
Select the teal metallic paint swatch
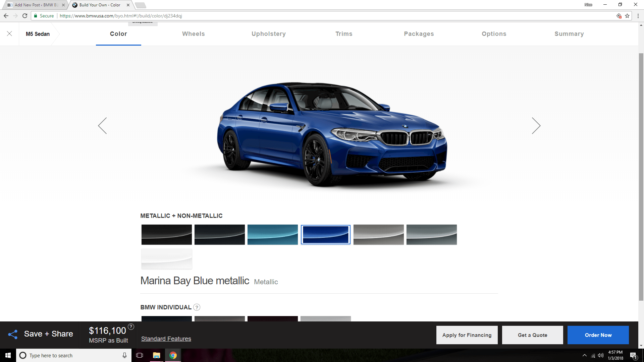272,234
